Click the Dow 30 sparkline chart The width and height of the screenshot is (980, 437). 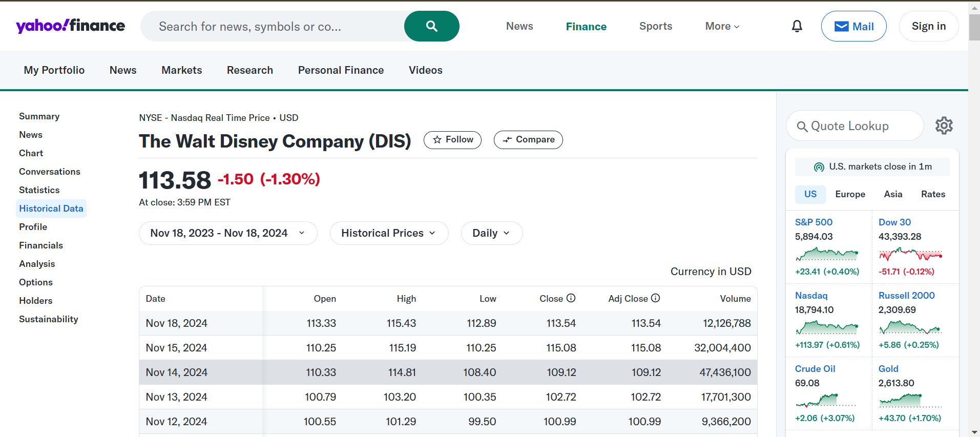910,254
